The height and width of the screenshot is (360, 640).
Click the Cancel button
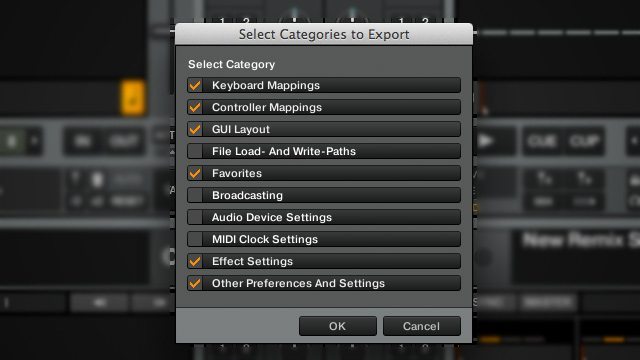click(422, 326)
